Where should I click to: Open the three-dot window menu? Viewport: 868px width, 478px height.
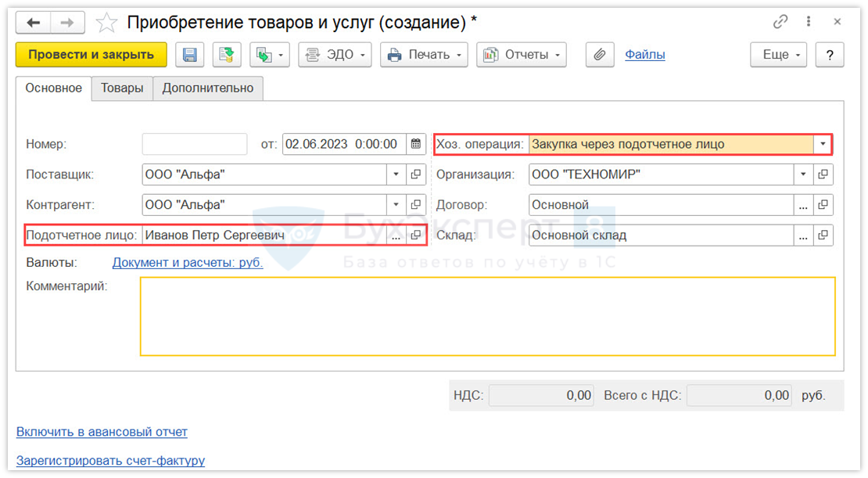tap(809, 22)
